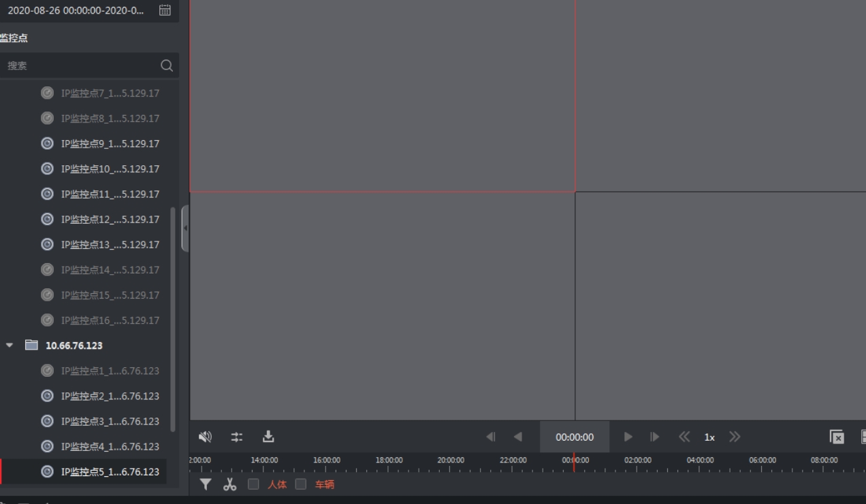Image resolution: width=866 pixels, height=504 pixels.
Task: Click the camera list scrollbar
Action: click(172, 318)
